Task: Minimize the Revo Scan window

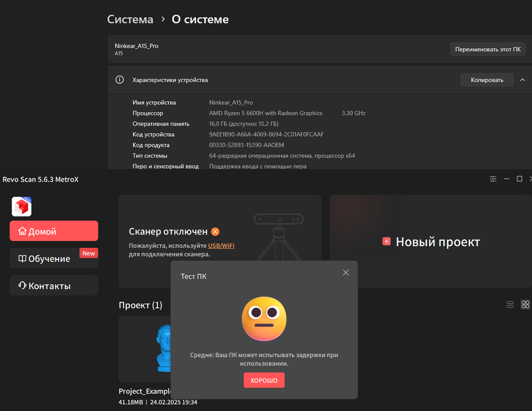Action: click(507, 179)
